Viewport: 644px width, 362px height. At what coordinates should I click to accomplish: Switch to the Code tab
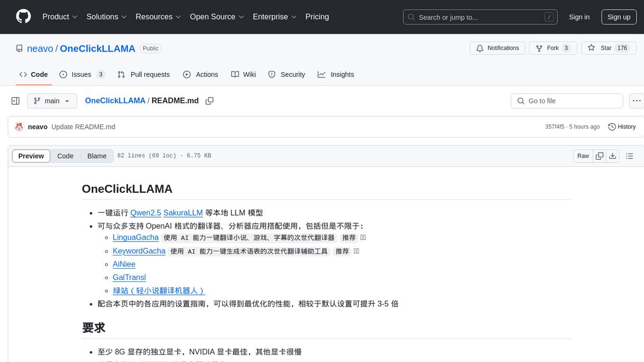tap(34, 74)
